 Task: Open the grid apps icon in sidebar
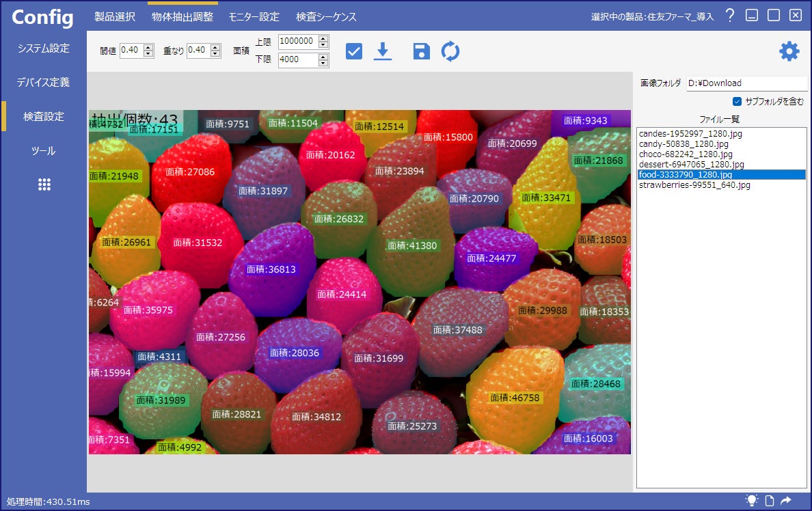click(44, 184)
